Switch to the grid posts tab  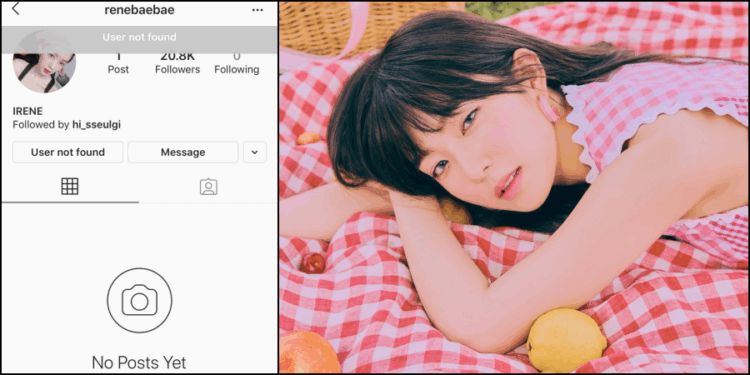[70, 186]
